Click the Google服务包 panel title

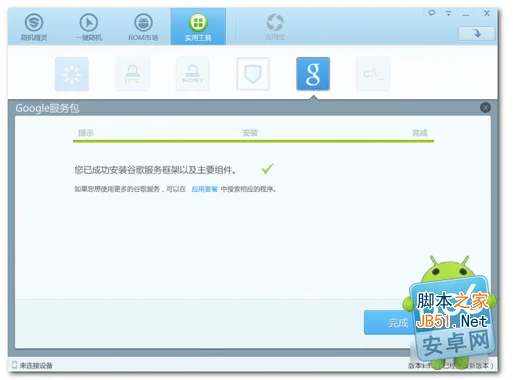click(47, 108)
